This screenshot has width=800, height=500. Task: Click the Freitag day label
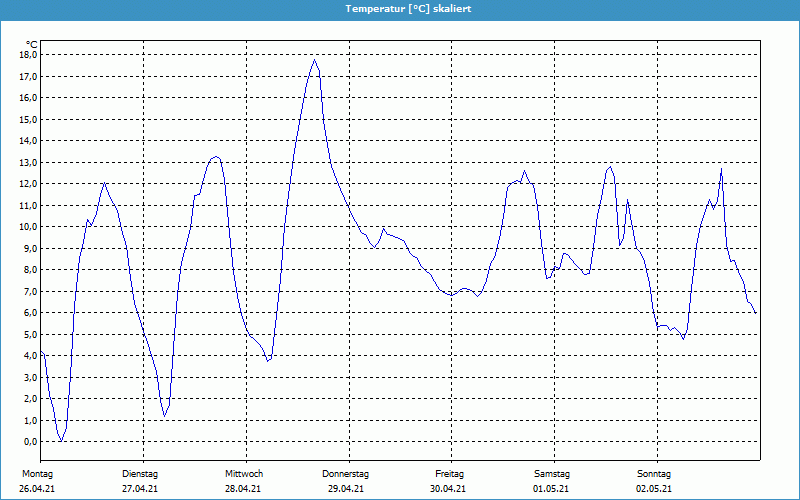pyautogui.click(x=450, y=474)
